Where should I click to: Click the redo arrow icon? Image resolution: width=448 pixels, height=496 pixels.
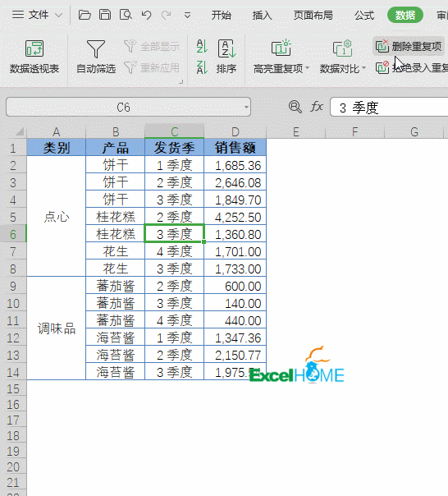click(x=167, y=15)
